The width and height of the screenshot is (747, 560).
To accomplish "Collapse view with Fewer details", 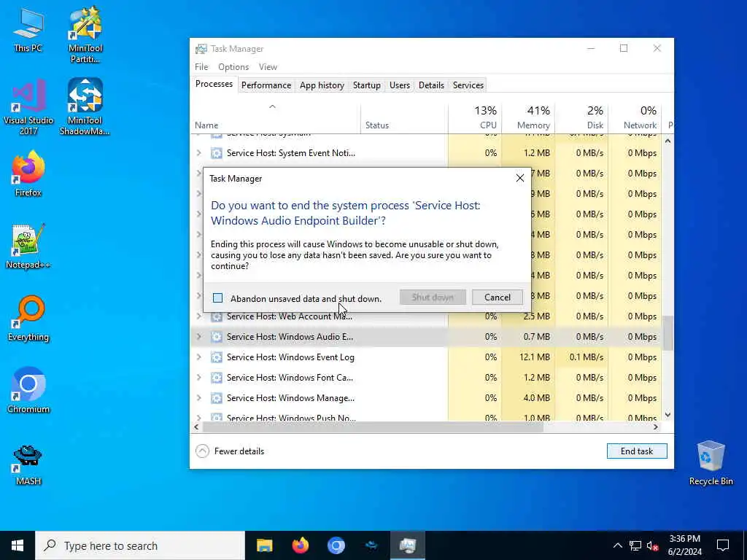I will [230, 451].
